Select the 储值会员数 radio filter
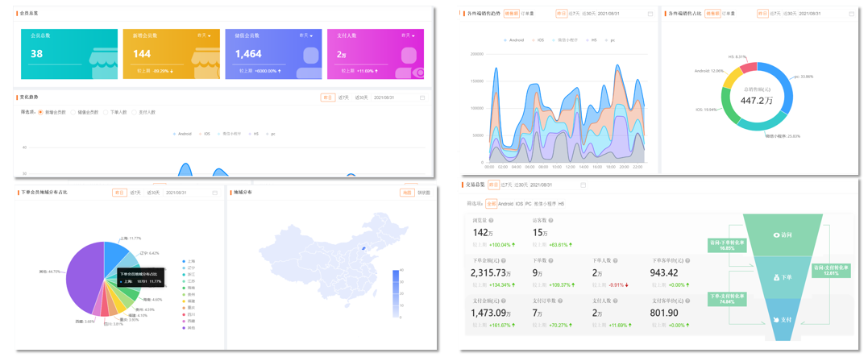The height and width of the screenshot is (357, 868). [73, 113]
